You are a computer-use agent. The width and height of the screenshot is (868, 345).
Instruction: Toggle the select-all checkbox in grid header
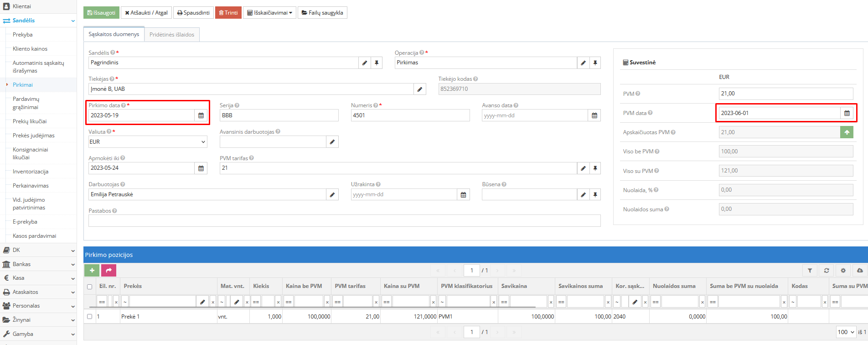(89, 287)
